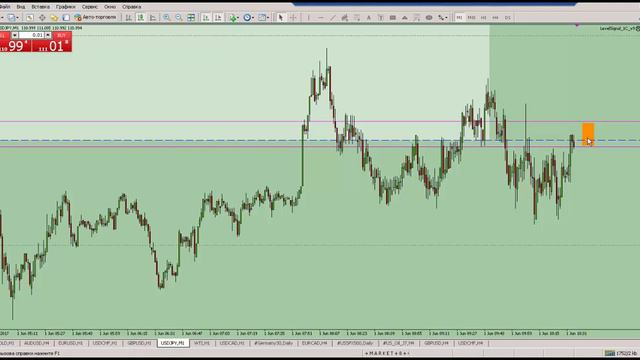Tile chart windows with grid icon

191,18
